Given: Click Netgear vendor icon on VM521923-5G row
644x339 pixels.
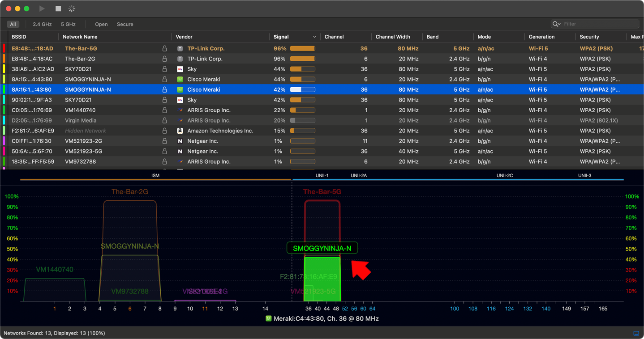Looking at the screenshot, I should 180,151.
